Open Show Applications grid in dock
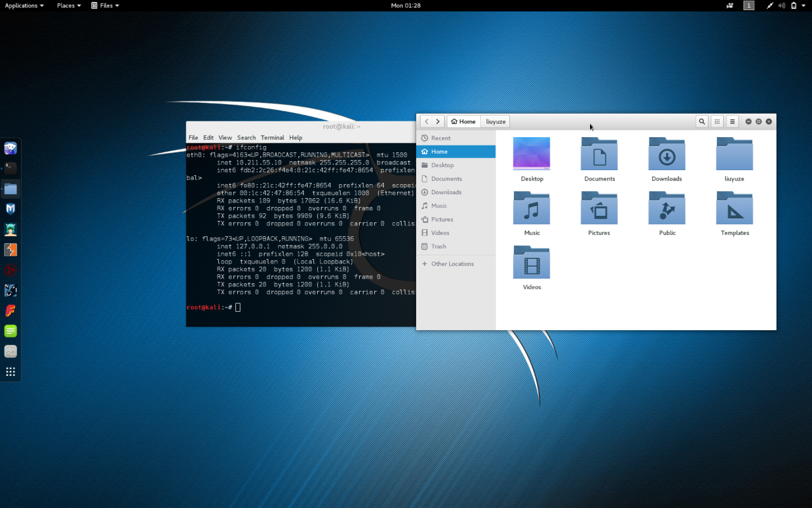812x508 pixels. [10, 371]
